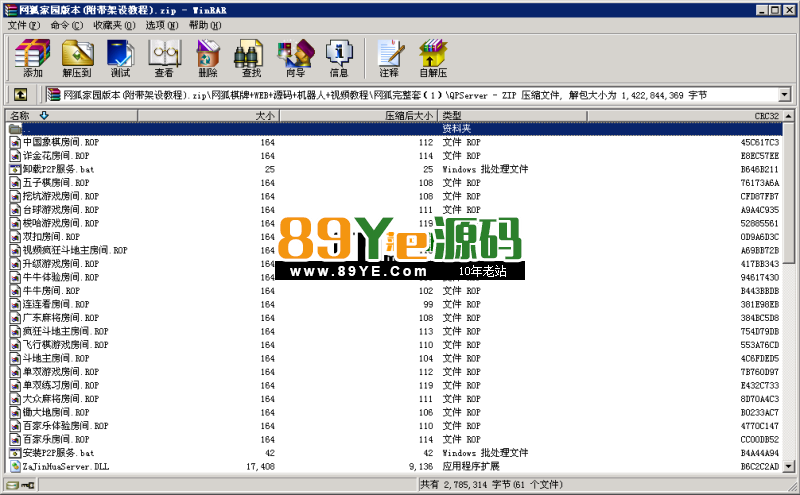Sort by 大小 column header

tap(209, 116)
